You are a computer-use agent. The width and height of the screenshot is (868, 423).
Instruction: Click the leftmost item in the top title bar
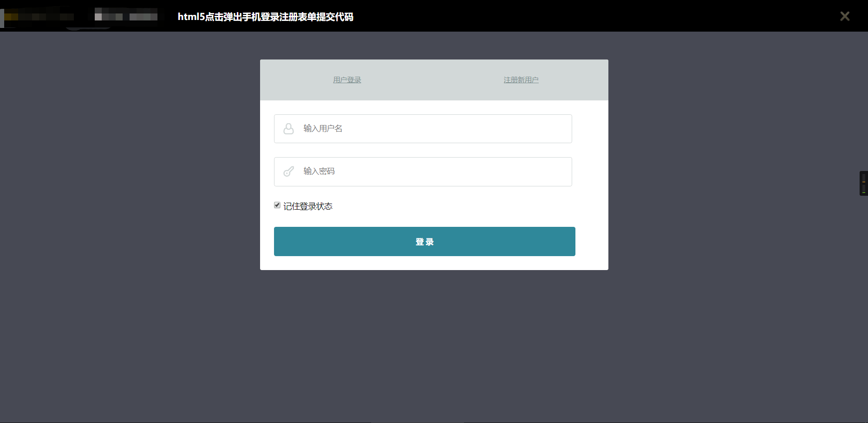39,15
